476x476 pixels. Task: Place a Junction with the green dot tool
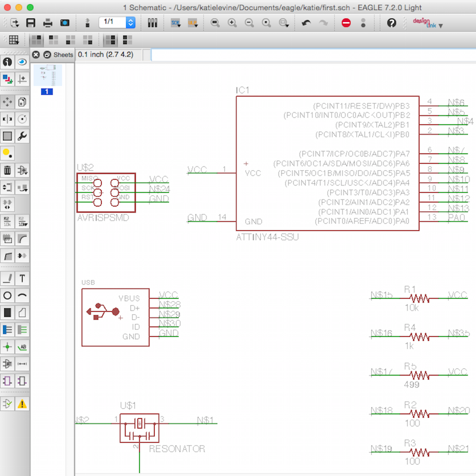pyautogui.click(x=7, y=347)
